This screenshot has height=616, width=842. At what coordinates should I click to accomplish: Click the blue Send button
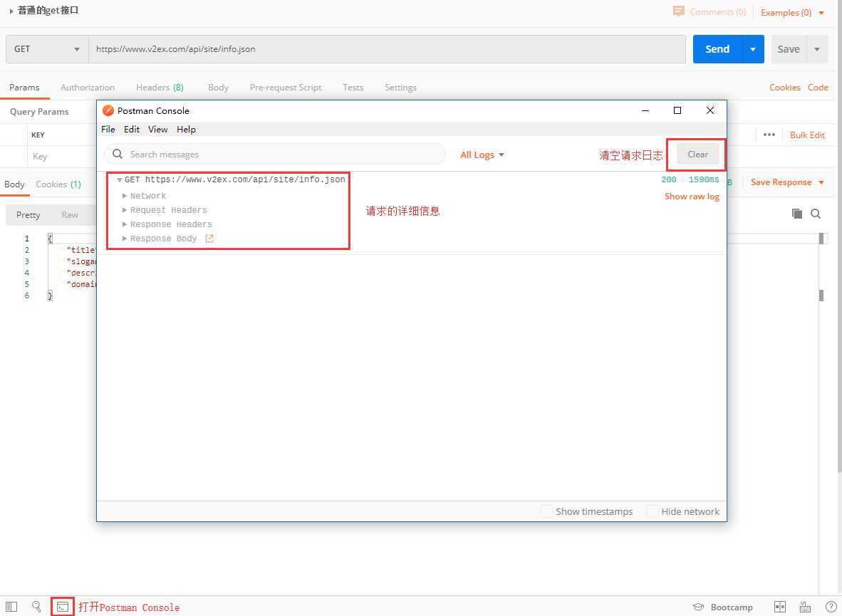pos(717,49)
